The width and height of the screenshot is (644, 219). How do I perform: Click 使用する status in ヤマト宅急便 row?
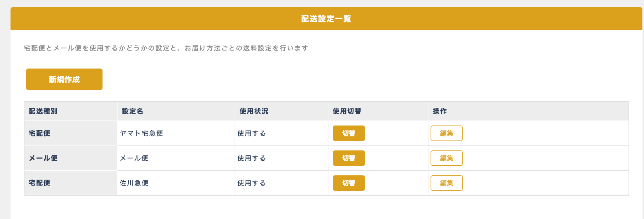tap(252, 133)
